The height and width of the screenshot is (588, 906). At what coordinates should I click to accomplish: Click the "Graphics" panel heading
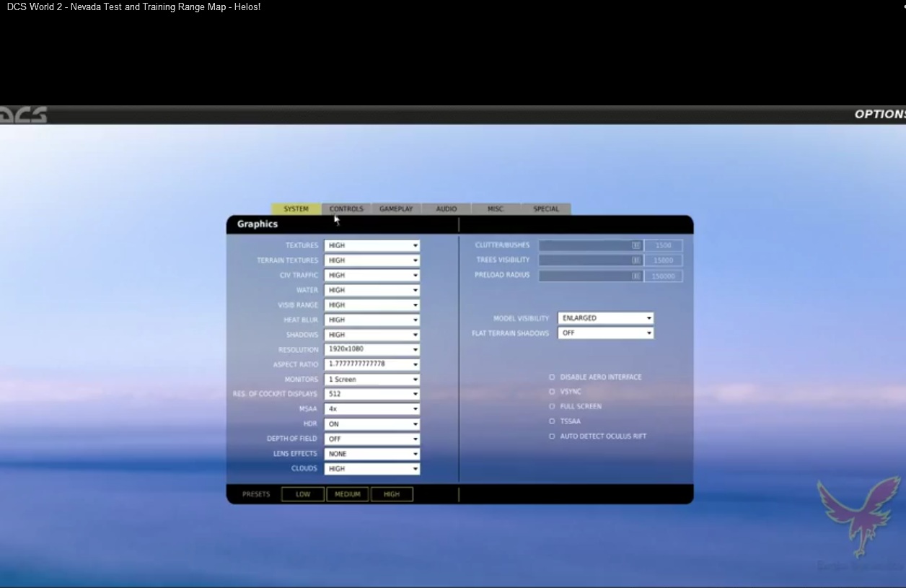coord(258,224)
